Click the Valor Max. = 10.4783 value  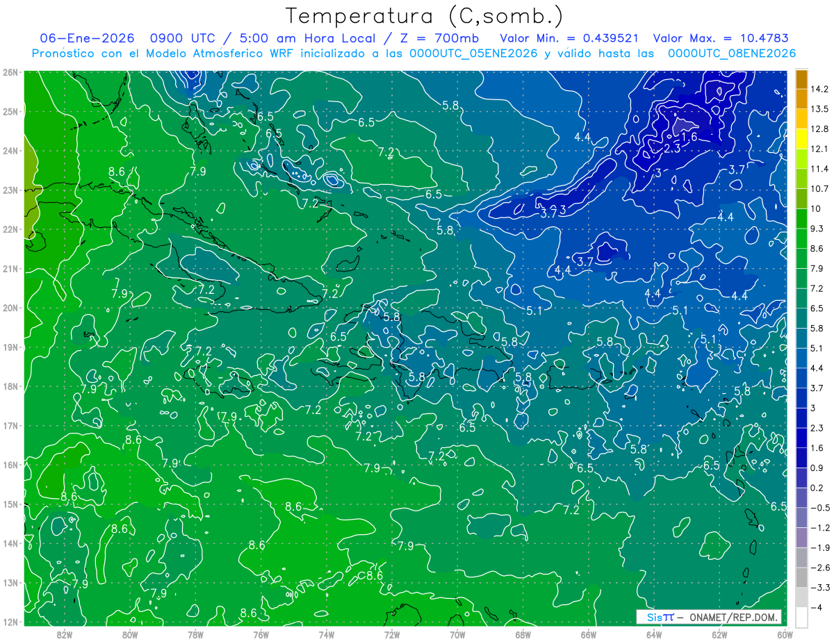click(x=721, y=38)
